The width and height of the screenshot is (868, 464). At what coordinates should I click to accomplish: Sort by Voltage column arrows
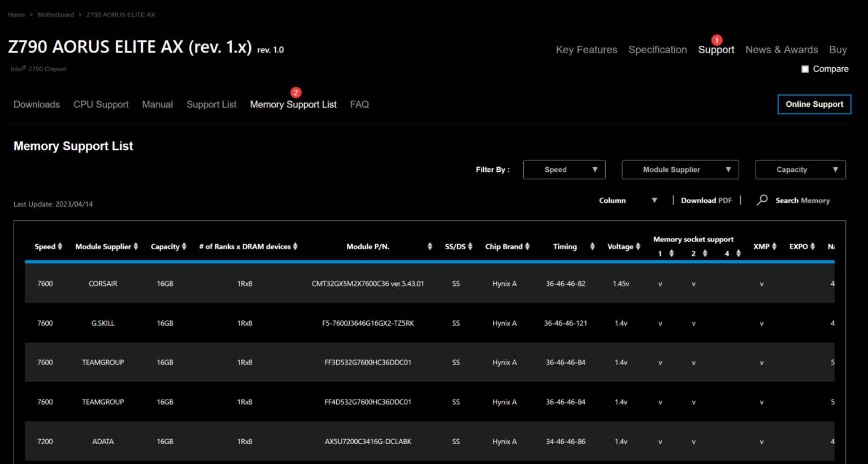pyautogui.click(x=638, y=246)
